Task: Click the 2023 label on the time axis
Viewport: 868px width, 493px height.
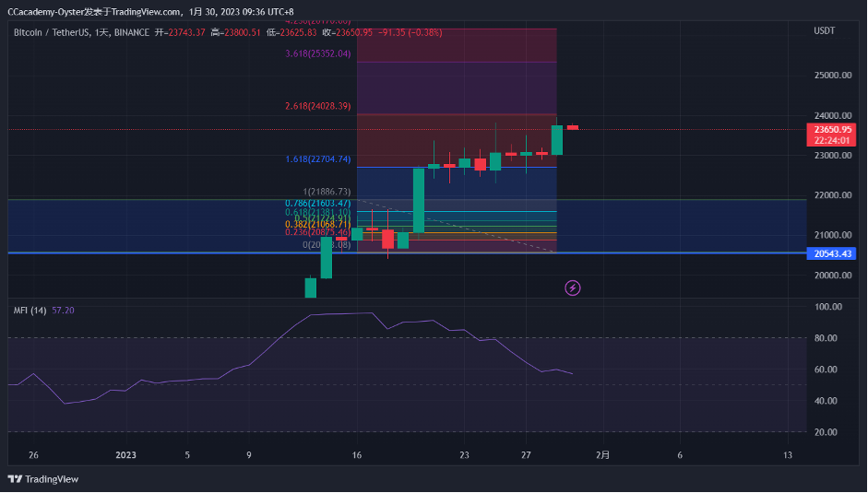Action: (x=125, y=455)
